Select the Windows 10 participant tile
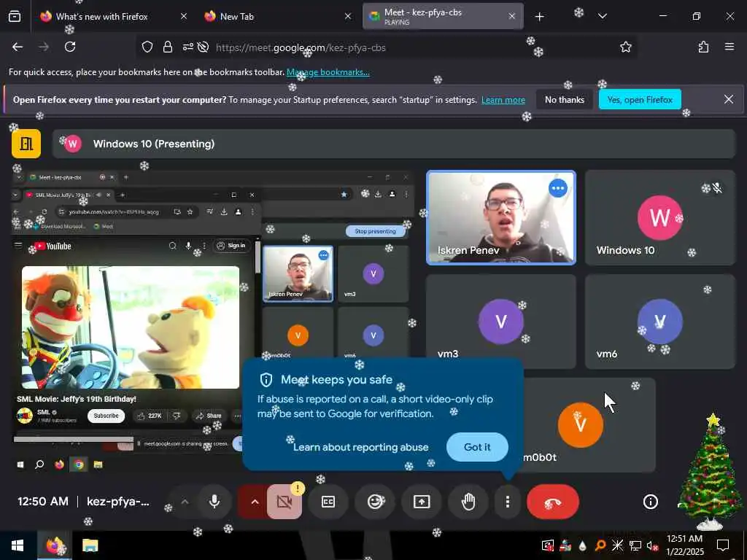The width and height of the screenshot is (747, 560). click(659, 217)
